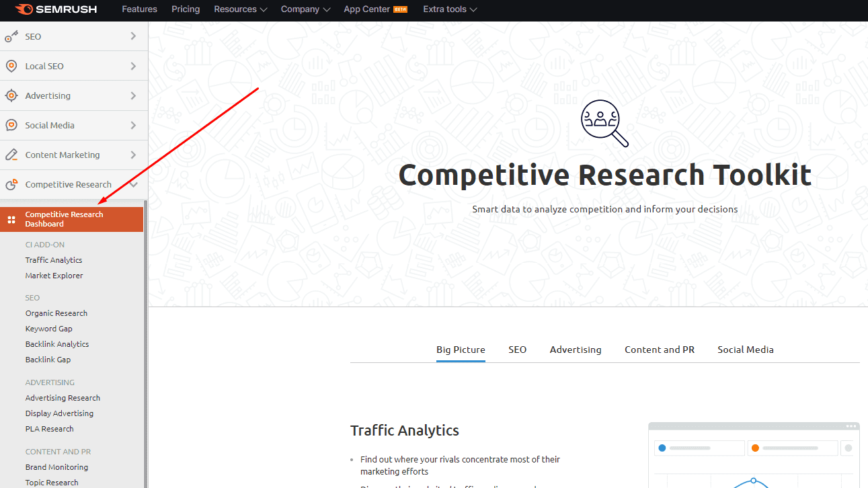Switch to the Content and PR tab
Viewport: 868px width, 488px height.
660,350
